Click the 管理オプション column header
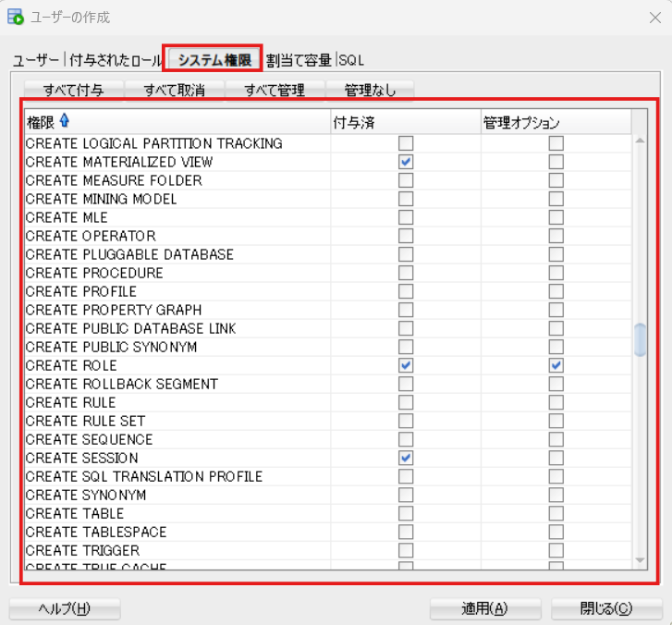This screenshot has width=672, height=625. [556, 123]
